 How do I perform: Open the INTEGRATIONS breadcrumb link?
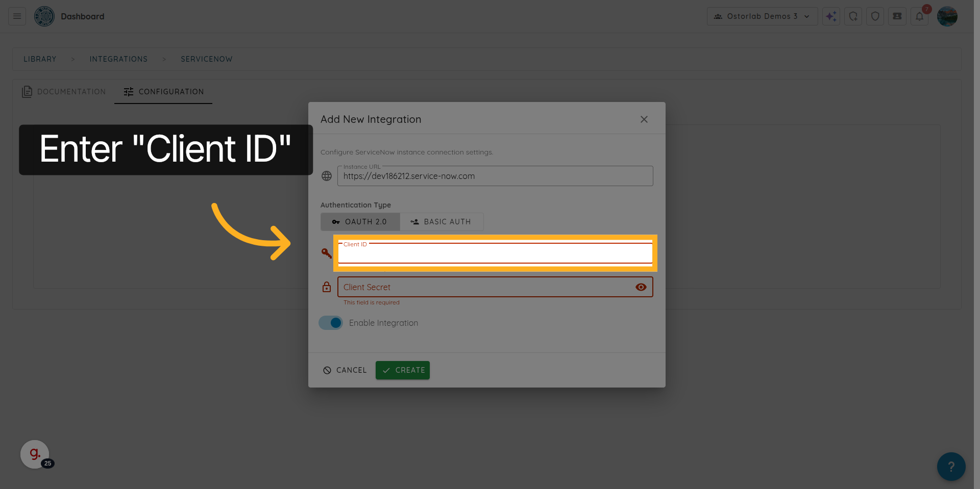(x=118, y=59)
